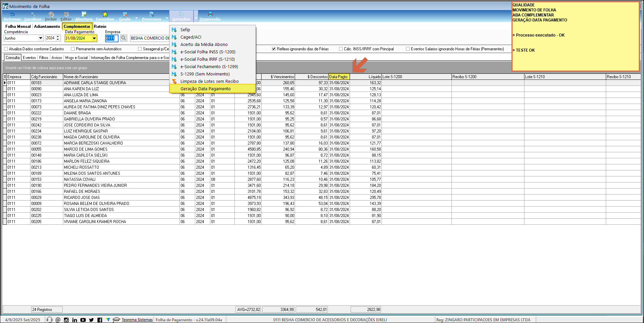644x323 pixels.
Task: Enable Cálc. INSS/IRRF com Principal
Action: pos(341,49)
